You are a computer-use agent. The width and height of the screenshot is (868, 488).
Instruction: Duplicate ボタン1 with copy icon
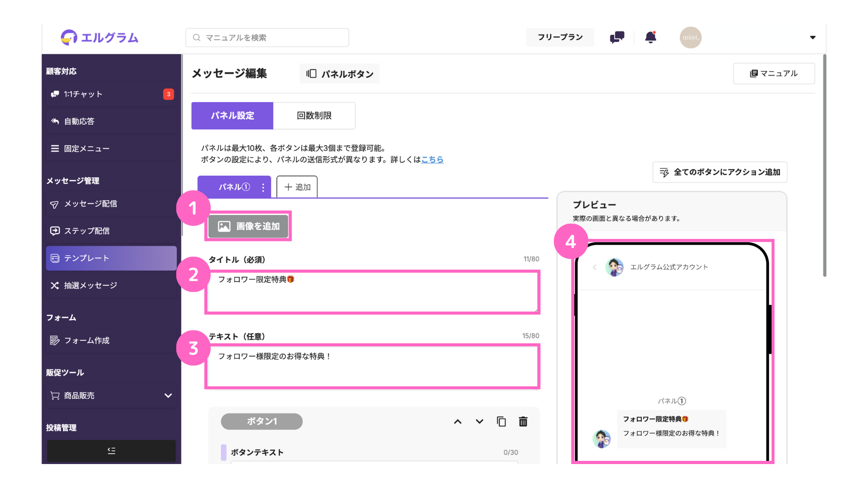[501, 422]
